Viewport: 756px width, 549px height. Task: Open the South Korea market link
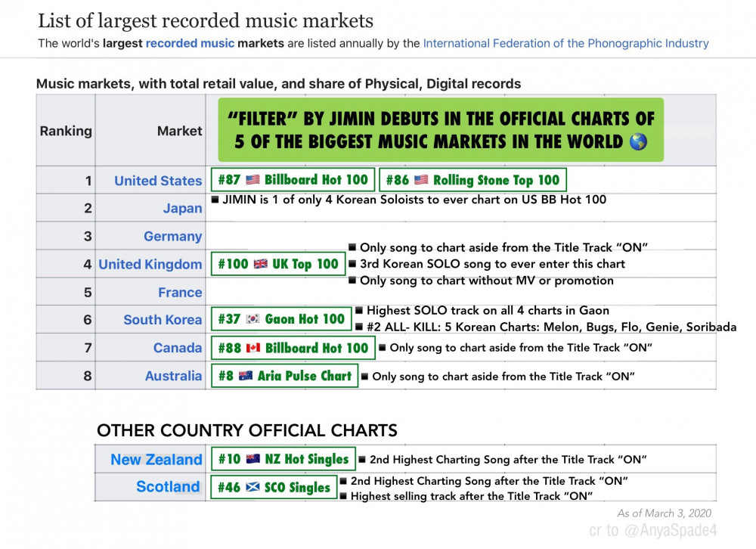click(x=163, y=319)
